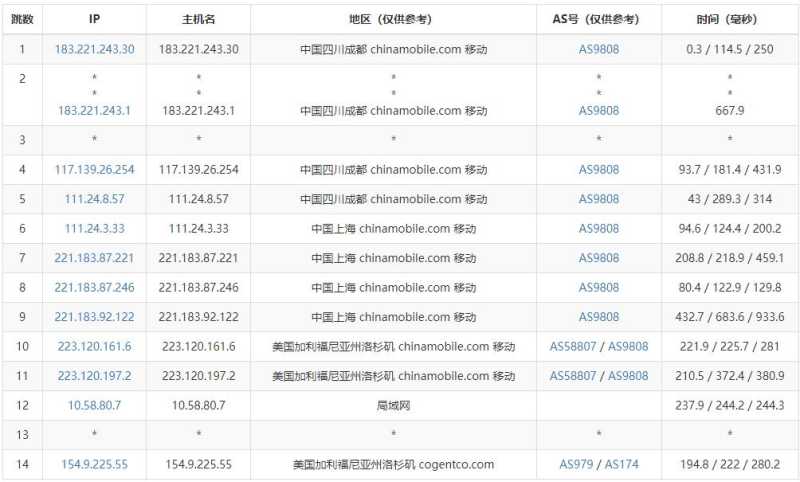
Task: Select the AS号 (仅供参考) column header
Action: pos(599,19)
